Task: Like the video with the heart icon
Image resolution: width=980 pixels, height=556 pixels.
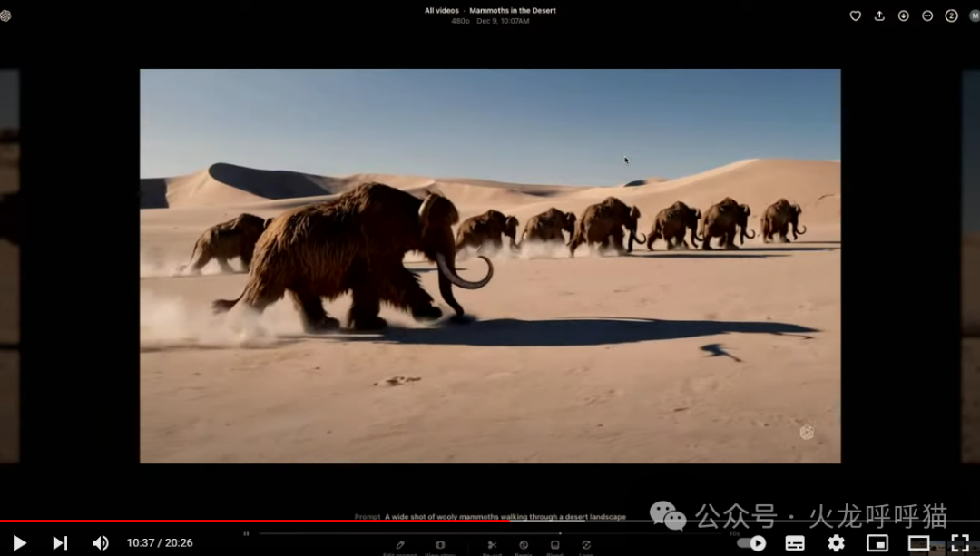Action: click(855, 15)
